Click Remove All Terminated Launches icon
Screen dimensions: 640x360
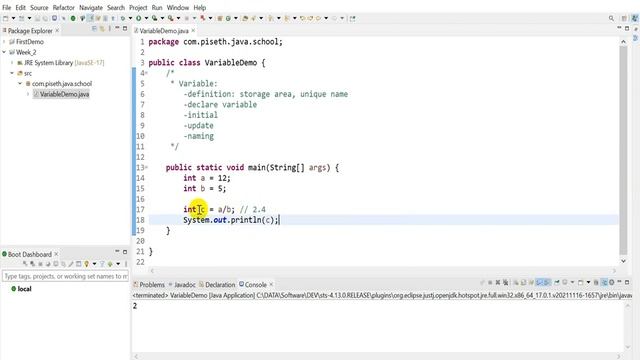[x=505, y=282]
